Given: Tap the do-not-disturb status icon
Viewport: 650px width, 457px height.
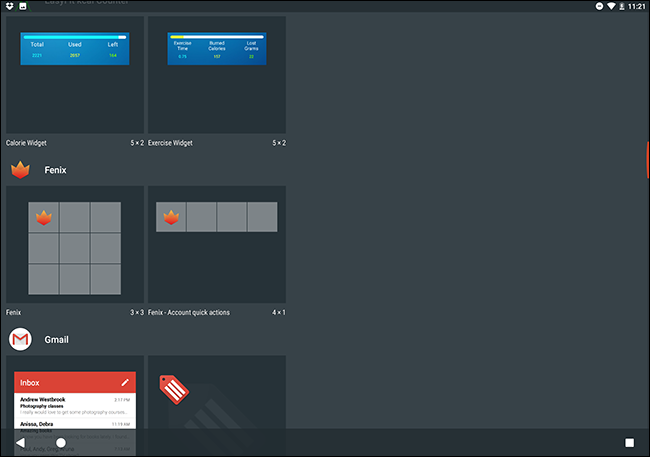Looking at the screenshot, I should (599, 6).
